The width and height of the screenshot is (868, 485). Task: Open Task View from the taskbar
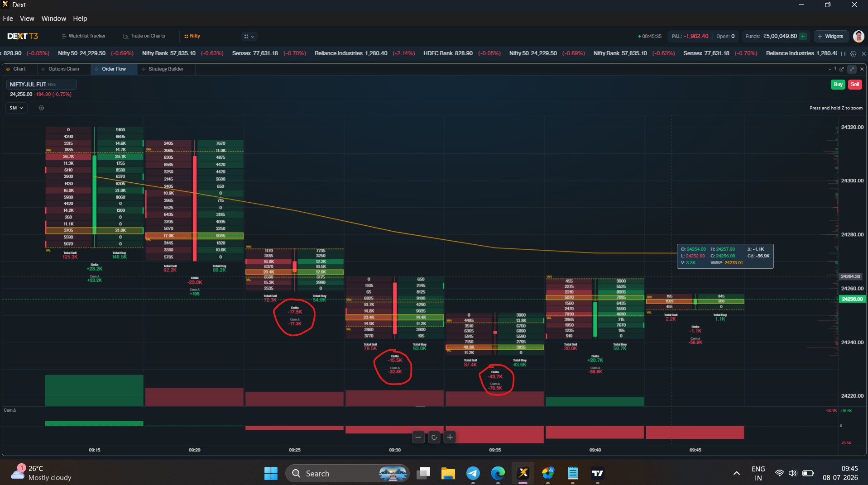pyautogui.click(x=423, y=474)
